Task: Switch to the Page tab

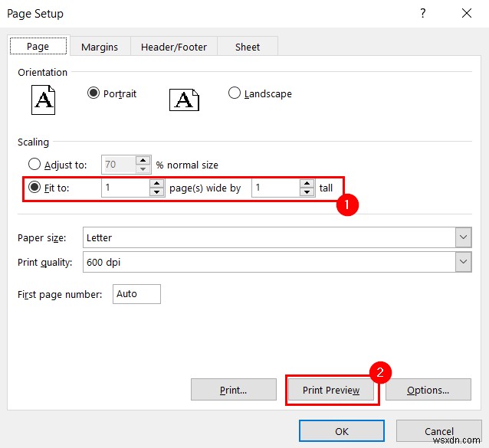Action: coord(38,46)
